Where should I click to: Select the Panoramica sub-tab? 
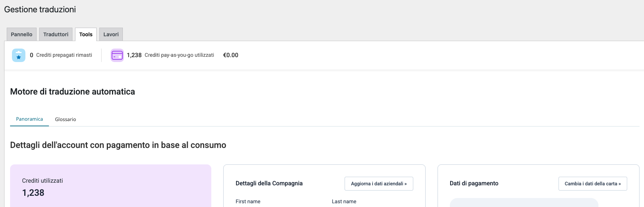29,119
